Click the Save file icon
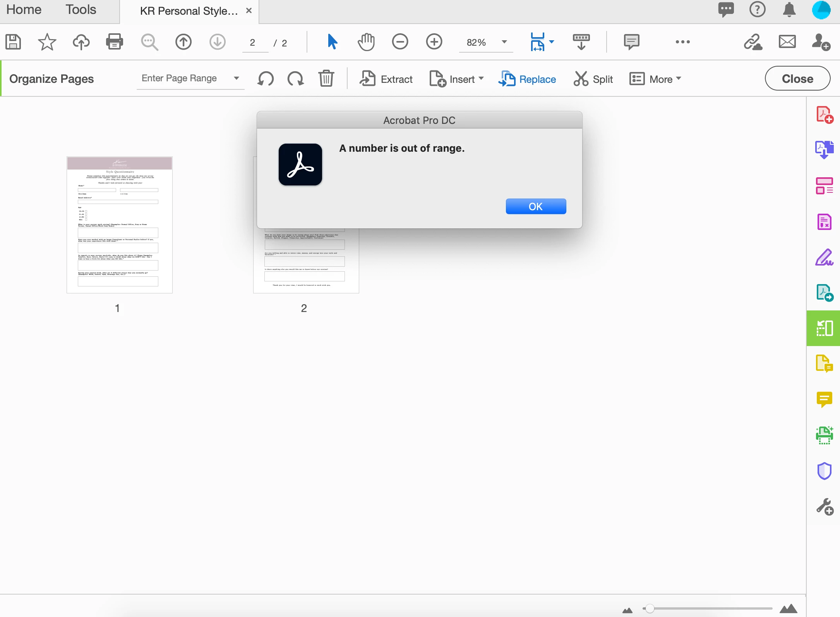The image size is (840, 617). click(13, 42)
